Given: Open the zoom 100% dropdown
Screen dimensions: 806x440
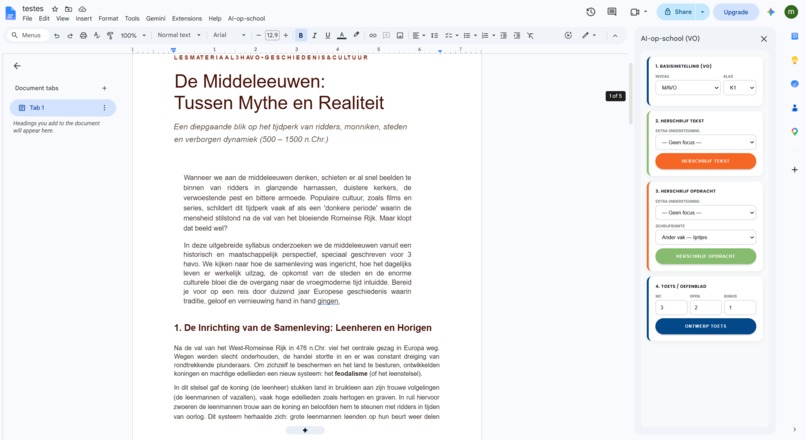Looking at the screenshot, I should coord(133,35).
